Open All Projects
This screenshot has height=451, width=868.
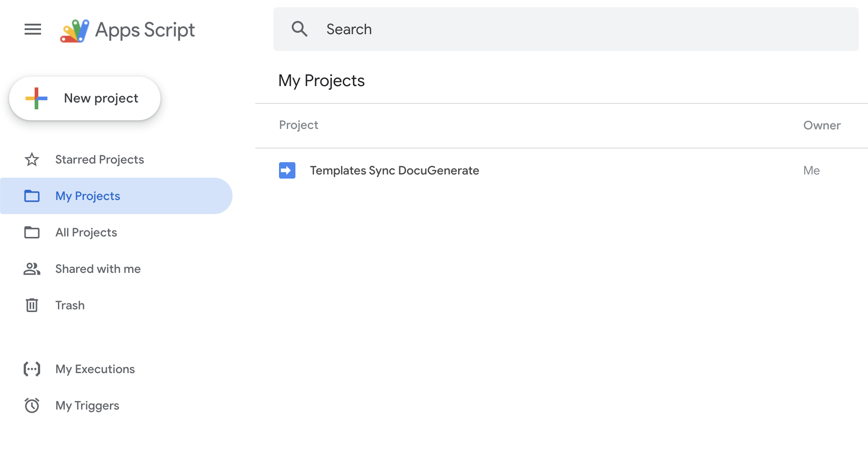(x=86, y=232)
